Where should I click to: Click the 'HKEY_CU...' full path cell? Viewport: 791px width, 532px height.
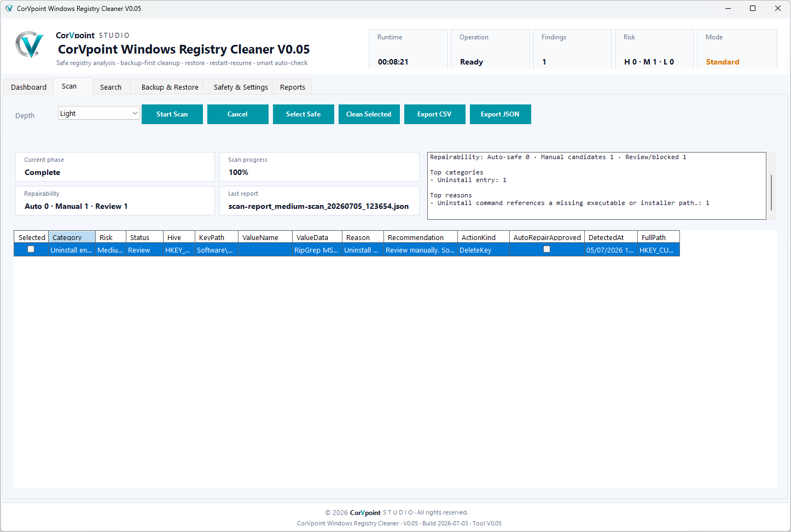pyautogui.click(x=659, y=250)
